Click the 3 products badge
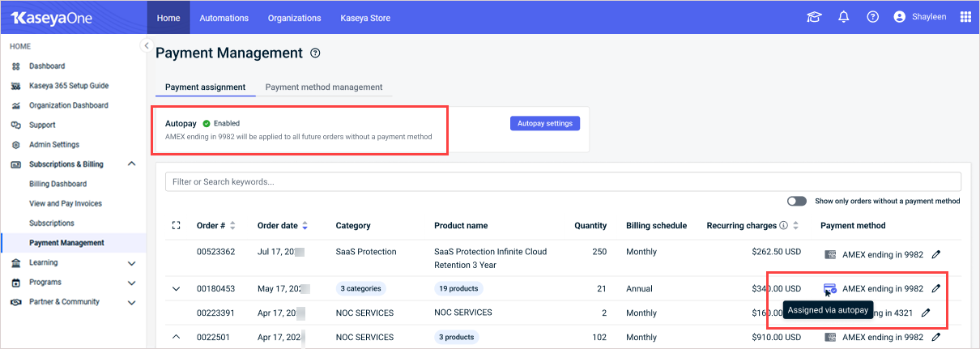980x349 pixels. [456, 337]
